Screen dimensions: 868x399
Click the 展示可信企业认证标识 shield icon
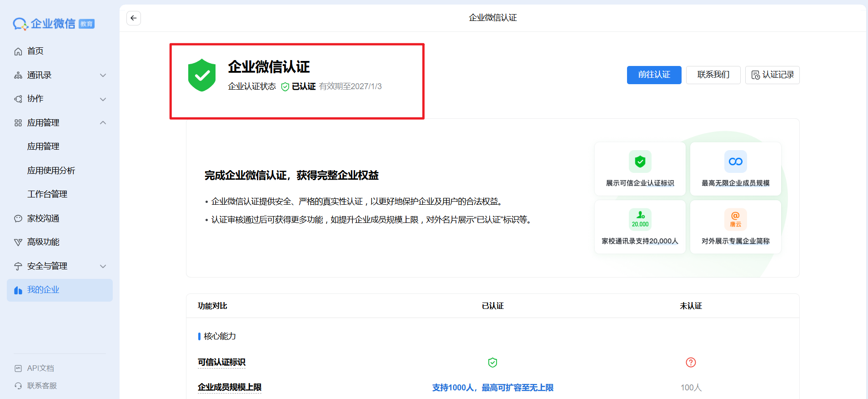coord(640,162)
